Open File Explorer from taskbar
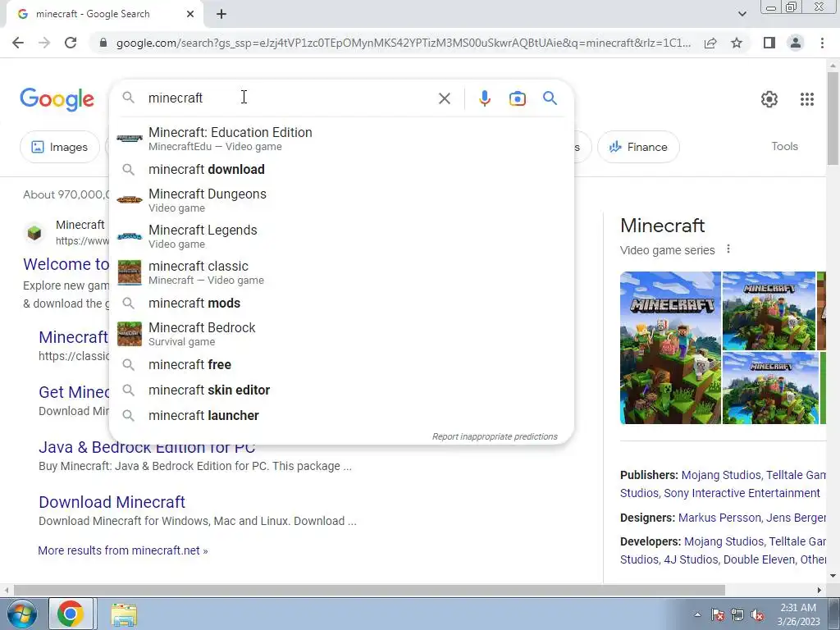The width and height of the screenshot is (840, 630). click(124, 614)
